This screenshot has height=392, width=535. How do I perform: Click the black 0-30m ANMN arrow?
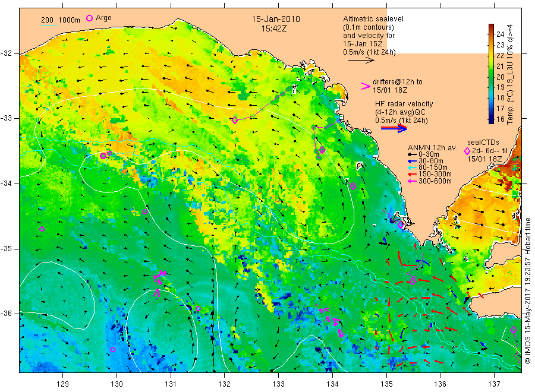tap(412, 155)
